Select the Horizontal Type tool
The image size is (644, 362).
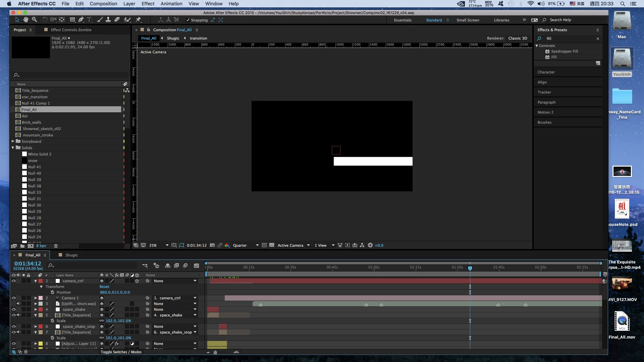[x=89, y=20]
